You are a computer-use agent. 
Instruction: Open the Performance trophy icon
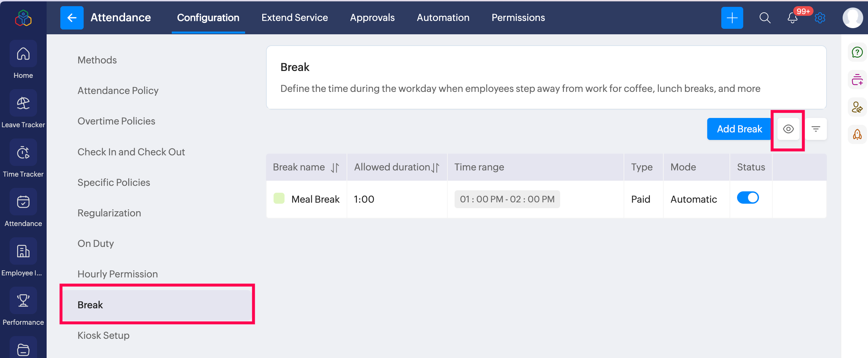click(x=23, y=301)
